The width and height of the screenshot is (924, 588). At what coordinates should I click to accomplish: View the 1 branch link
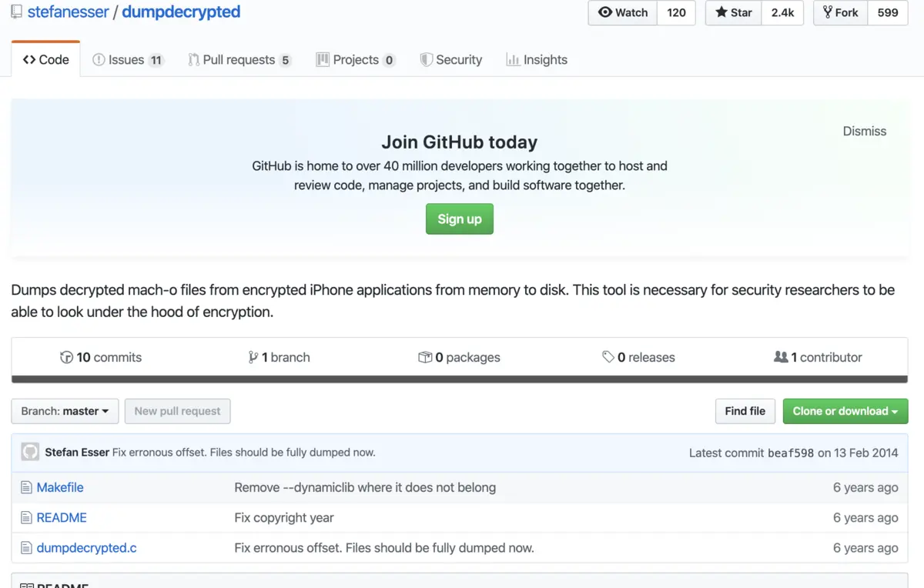[x=279, y=357]
